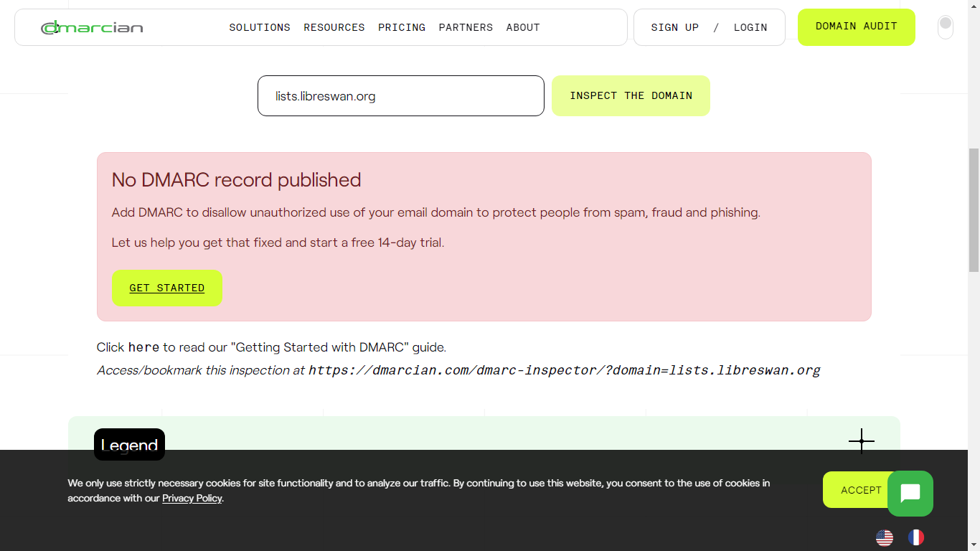The height and width of the screenshot is (551, 980).
Task: Click the Sign Up link
Action: coord(674,27)
